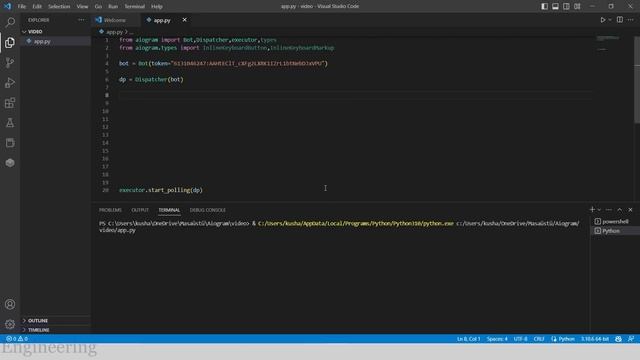Open the Help menu
640x360 pixels.
157,7
